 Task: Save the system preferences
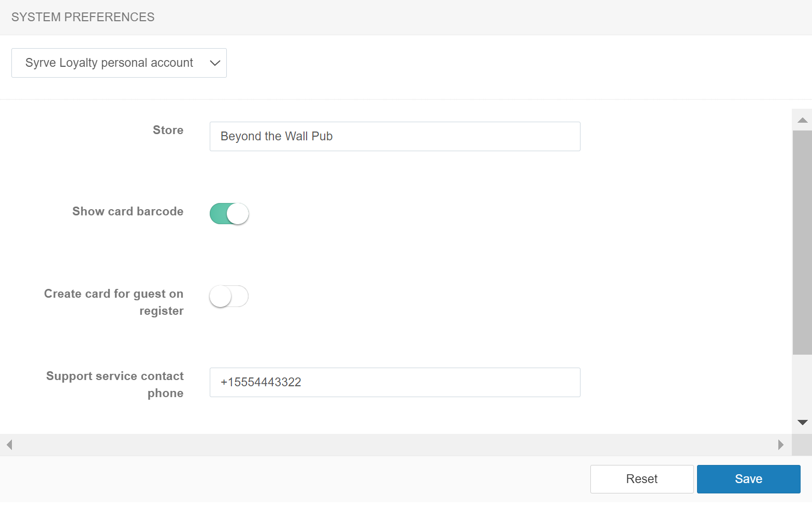(x=748, y=479)
